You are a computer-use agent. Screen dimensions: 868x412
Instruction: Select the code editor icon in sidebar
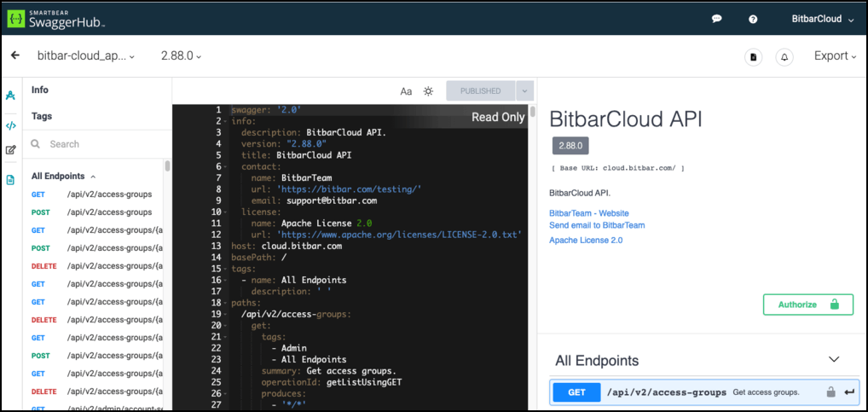coord(11,125)
